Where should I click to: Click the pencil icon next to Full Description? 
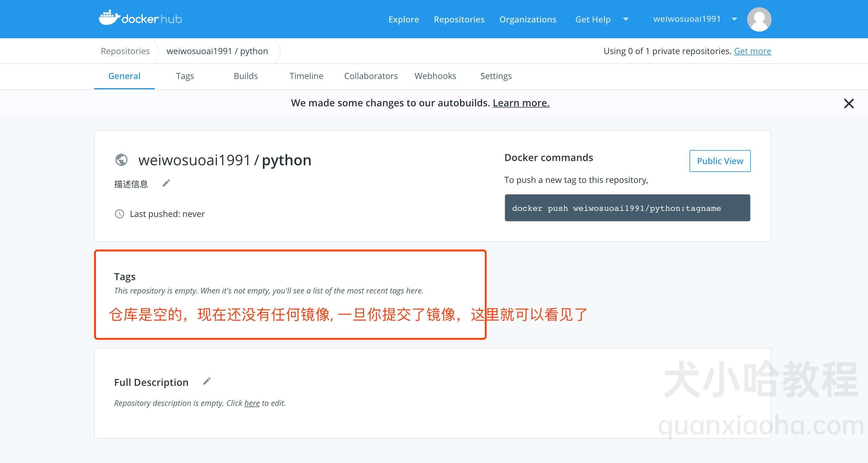[207, 381]
